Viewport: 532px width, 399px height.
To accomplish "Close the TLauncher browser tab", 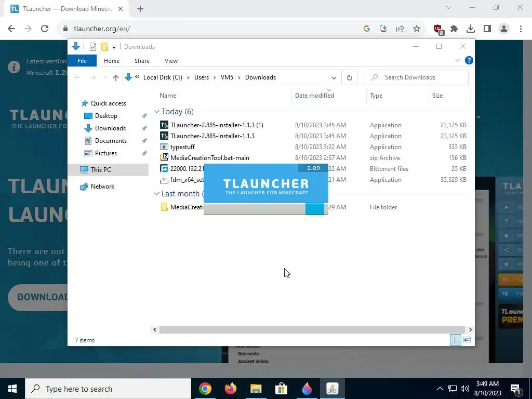I will pyautogui.click(x=121, y=9).
